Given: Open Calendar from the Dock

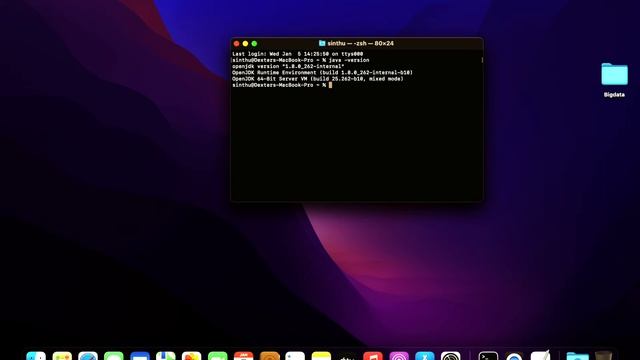Looking at the screenshot, I should pyautogui.click(x=243, y=356).
